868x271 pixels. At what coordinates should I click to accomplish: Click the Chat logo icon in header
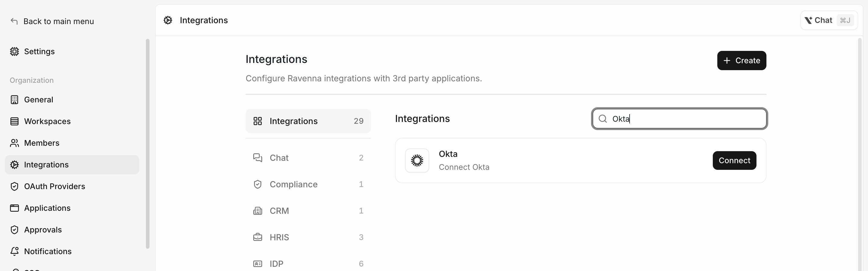[x=808, y=20]
